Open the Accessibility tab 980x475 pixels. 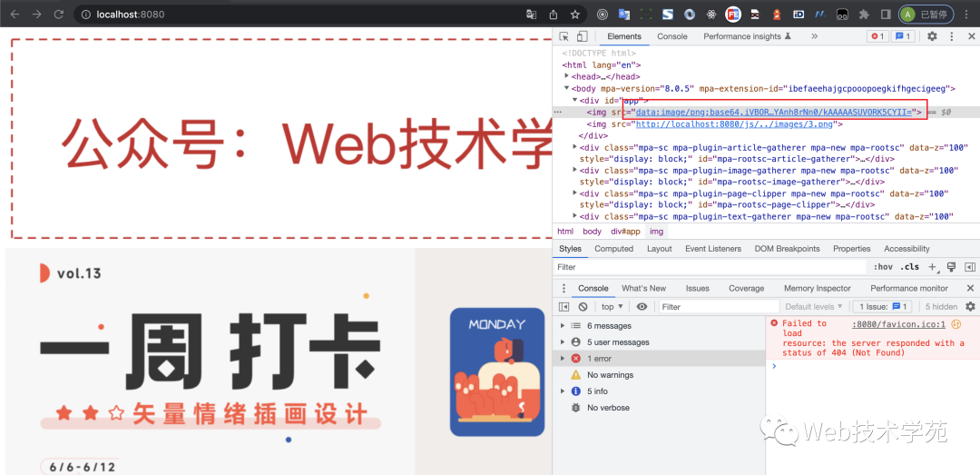[x=906, y=249]
